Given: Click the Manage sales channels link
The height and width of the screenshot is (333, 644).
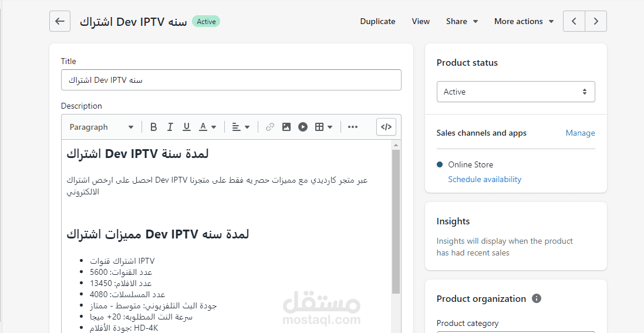Looking at the screenshot, I should pos(580,133).
